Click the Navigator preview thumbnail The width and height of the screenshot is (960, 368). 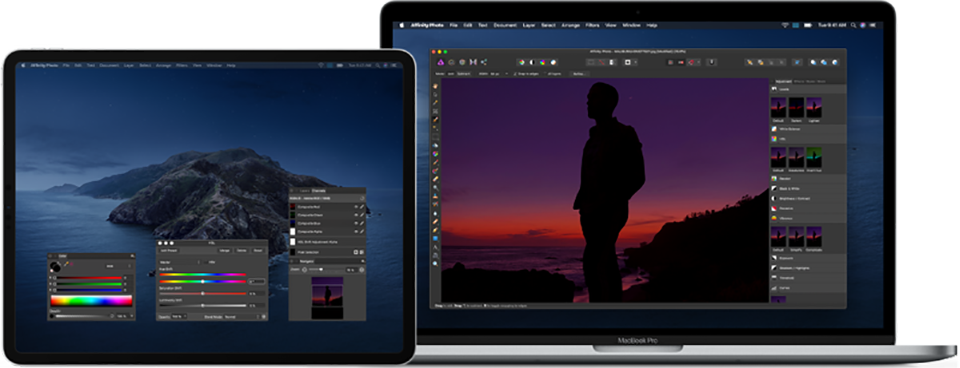[x=328, y=298]
